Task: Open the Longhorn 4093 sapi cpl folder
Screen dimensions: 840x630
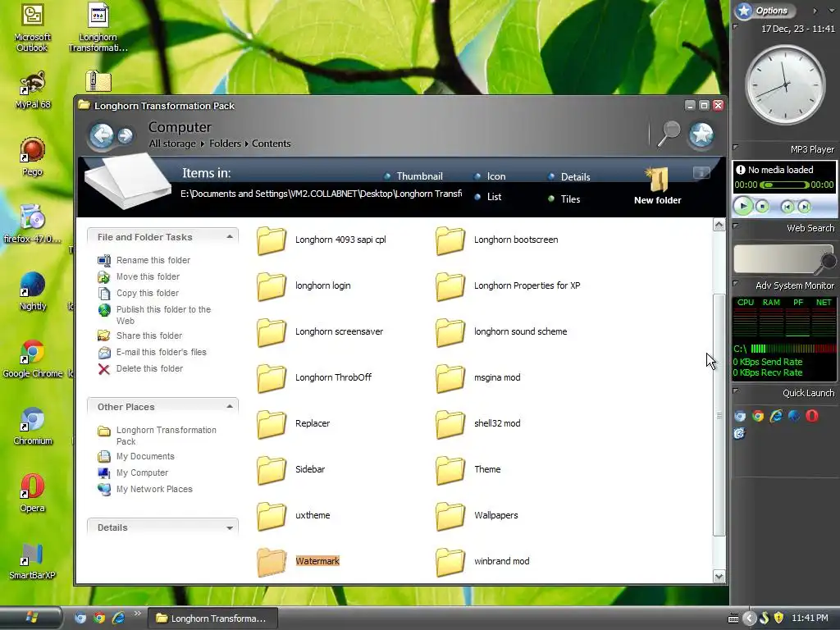Action: [322, 240]
